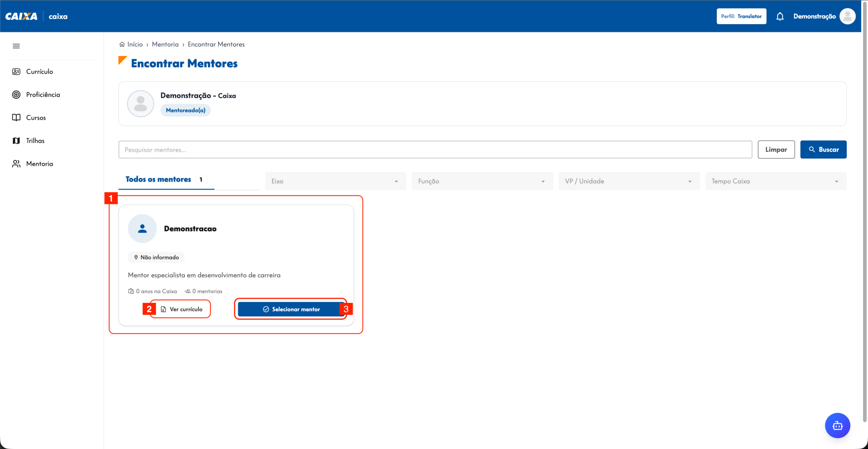868x449 pixels.
Task: Open the Perfil: Translator selector
Action: (741, 16)
